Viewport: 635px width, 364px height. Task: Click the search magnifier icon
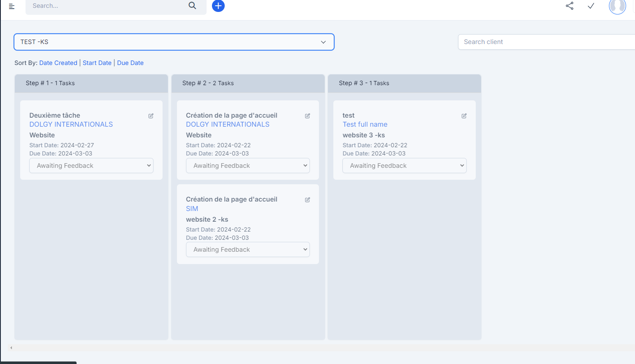coord(192,5)
